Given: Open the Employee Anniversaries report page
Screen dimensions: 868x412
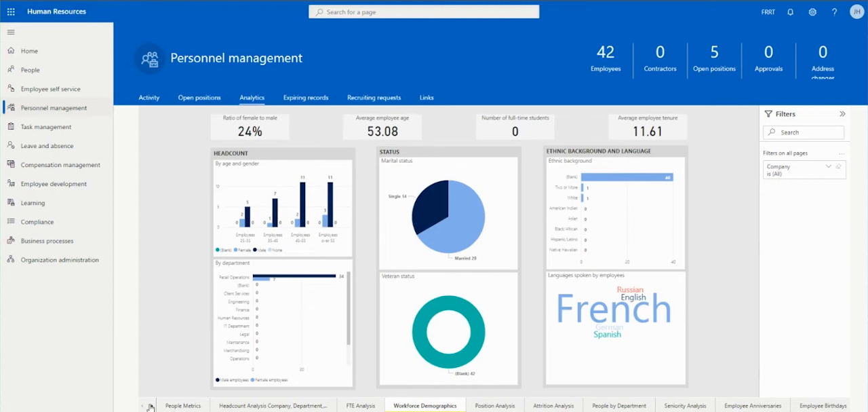Looking at the screenshot, I should [753, 406].
